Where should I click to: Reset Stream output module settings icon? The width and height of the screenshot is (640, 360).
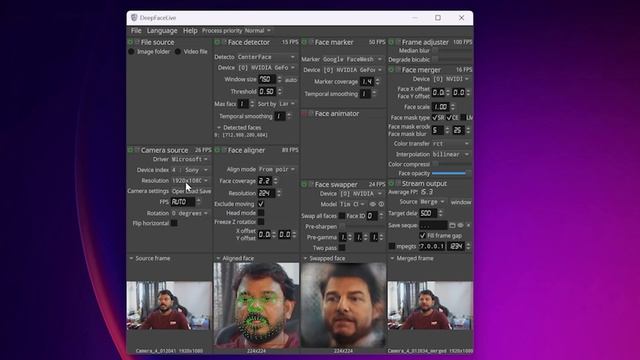398,184
